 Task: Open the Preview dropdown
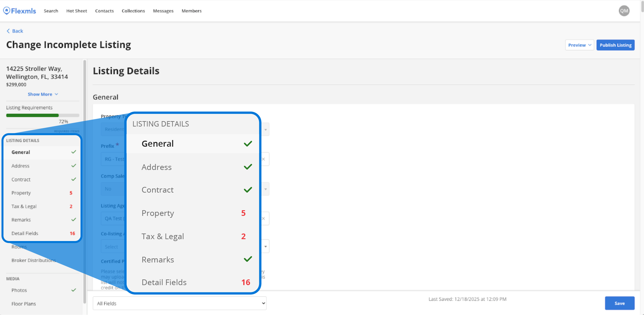pyautogui.click(x=579, y=45)
